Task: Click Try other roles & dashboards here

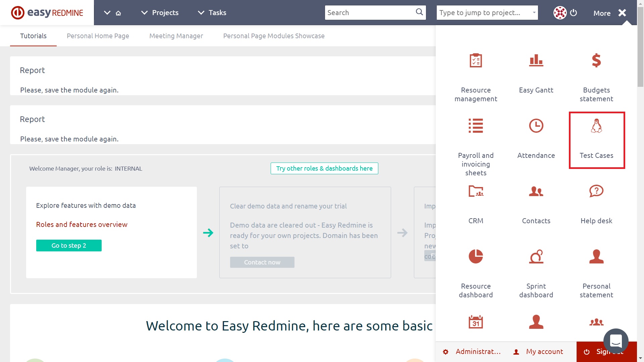Action: 324,168
